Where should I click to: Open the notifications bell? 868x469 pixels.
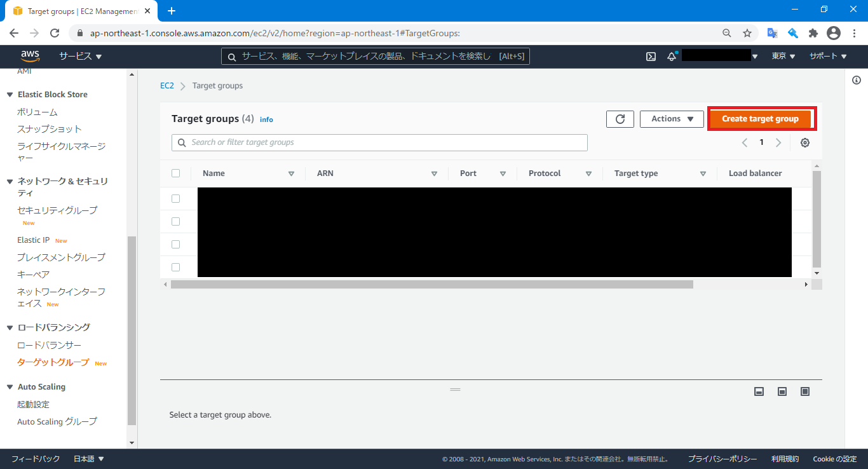tap(672, 57)
